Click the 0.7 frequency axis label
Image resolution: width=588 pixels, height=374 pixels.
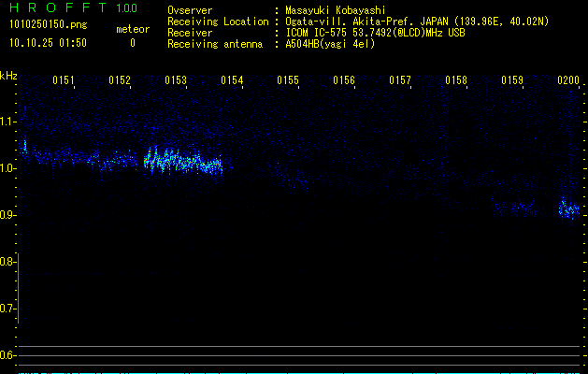pyautogui.click(x=7, y=309)
